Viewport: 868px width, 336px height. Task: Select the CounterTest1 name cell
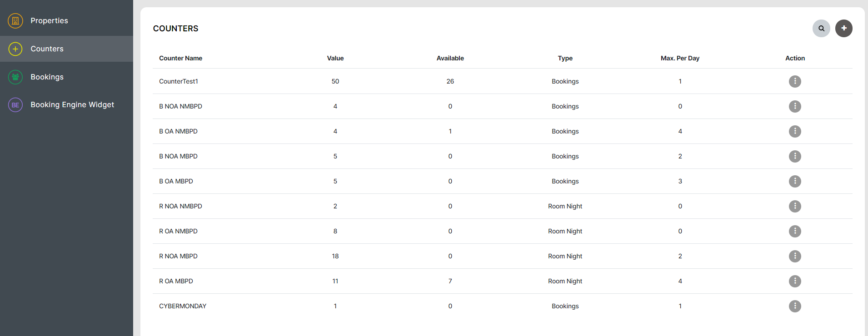click(179, 81)
